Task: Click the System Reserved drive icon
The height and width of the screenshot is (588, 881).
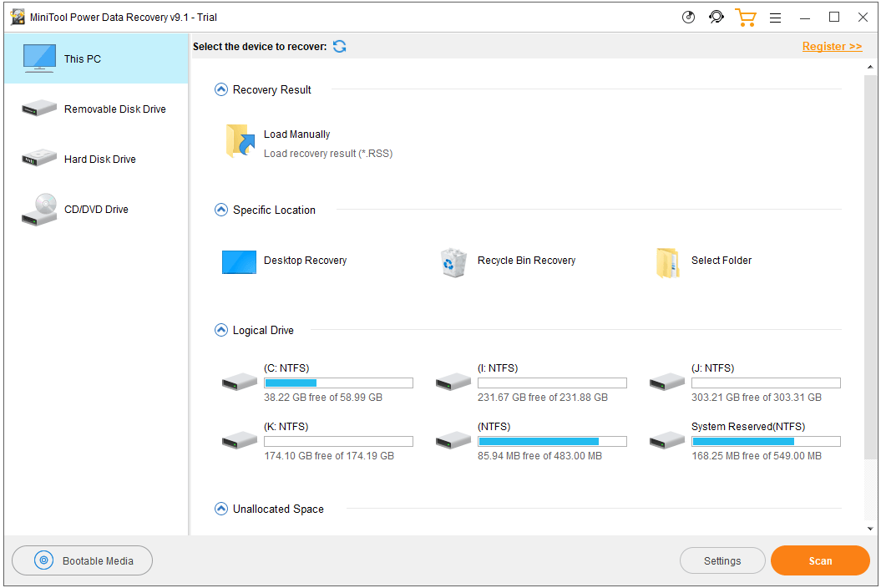Action: coord(667,441)
